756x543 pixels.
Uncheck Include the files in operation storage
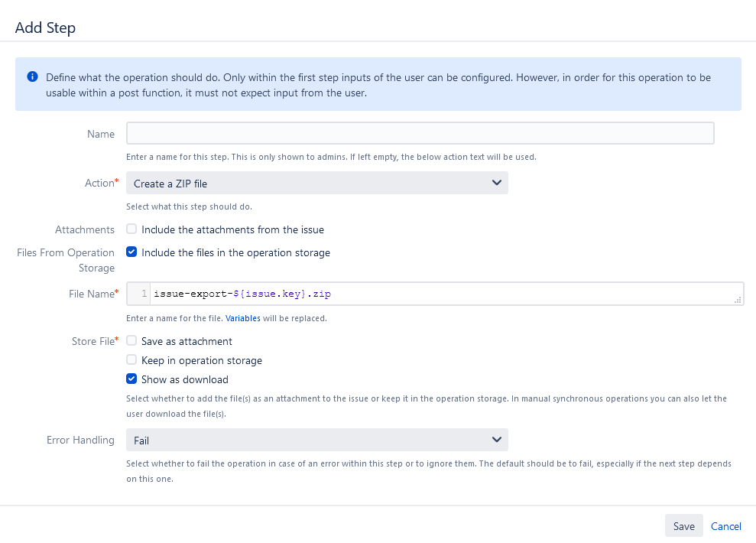[131, 252]
